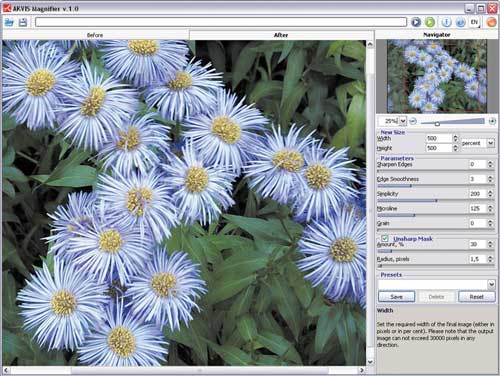Screen dimensions: 500x376
Task: Click the Reset button
Action: (x=477, y=297)
